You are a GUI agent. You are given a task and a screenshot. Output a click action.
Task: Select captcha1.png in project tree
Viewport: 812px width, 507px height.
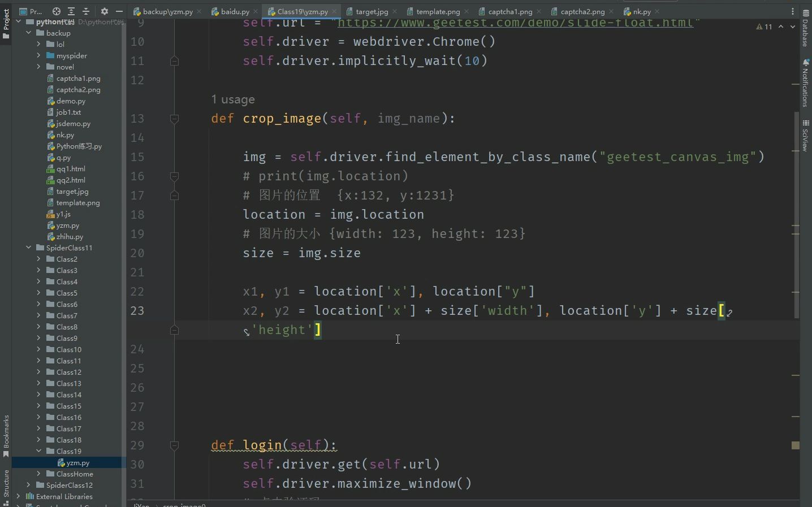(x=79, y=78)
